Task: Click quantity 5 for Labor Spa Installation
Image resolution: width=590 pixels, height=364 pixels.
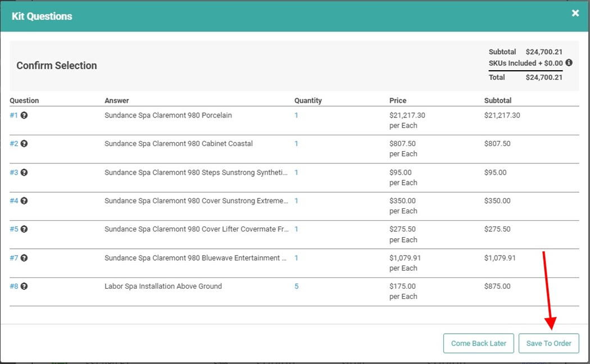Action: tap(297, 286)
